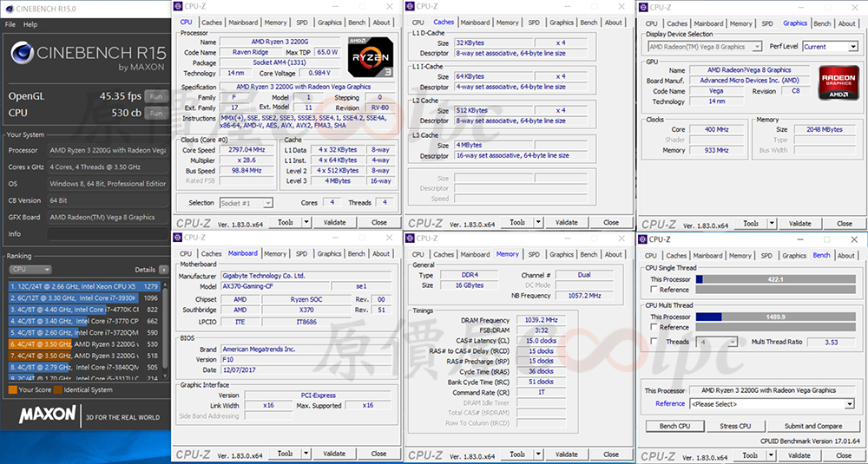Select ranking row 7 AMD Ryzen 518
The image size is (868, 464).
85,356
